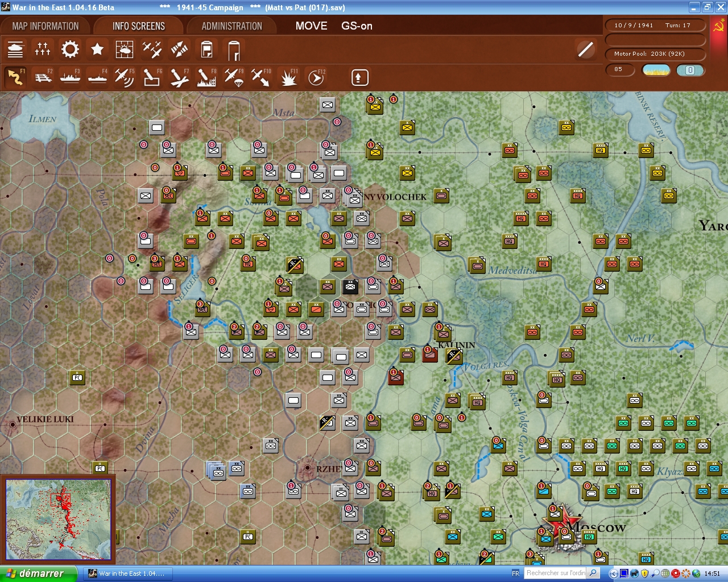Click the date and Turn 17 display
This screenshot has width=728, height=582.
coord(655,26)
